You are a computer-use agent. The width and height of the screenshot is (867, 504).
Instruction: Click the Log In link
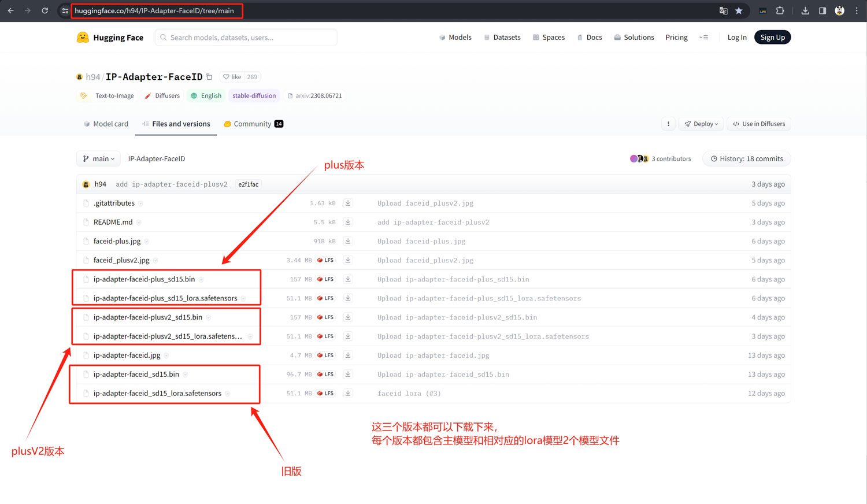click(x=737, y=38)
